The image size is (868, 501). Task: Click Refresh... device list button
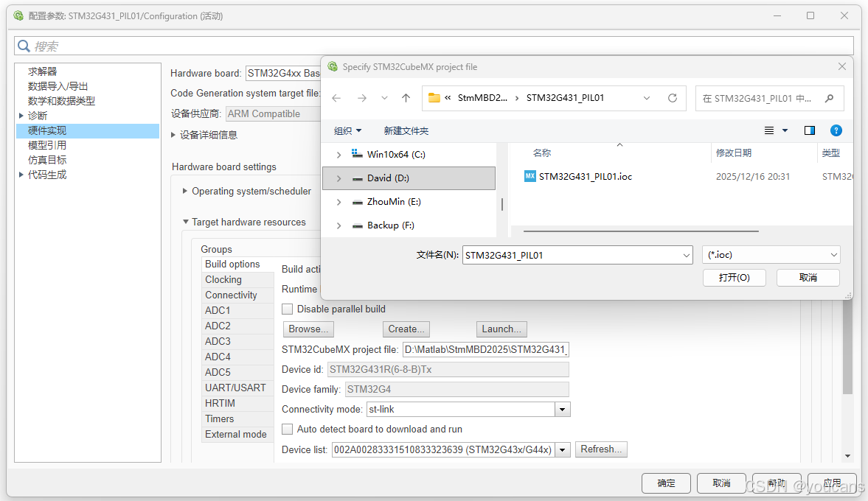pos(601,449)
